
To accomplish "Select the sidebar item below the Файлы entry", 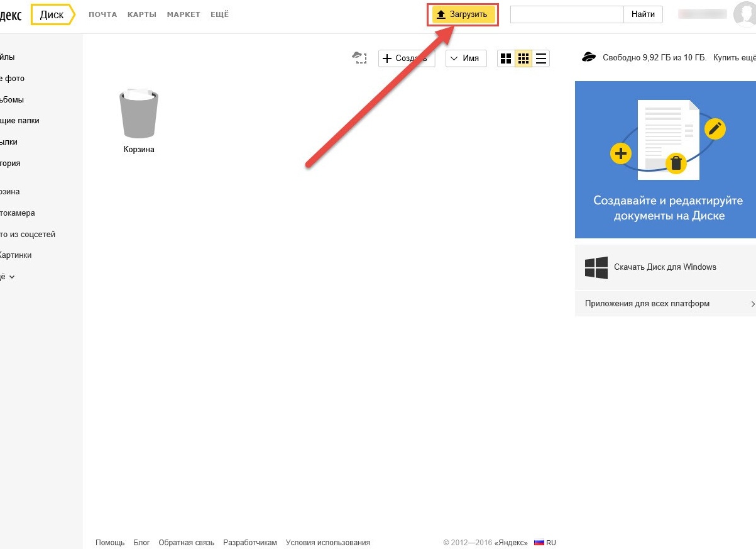I will pos(13,79).
